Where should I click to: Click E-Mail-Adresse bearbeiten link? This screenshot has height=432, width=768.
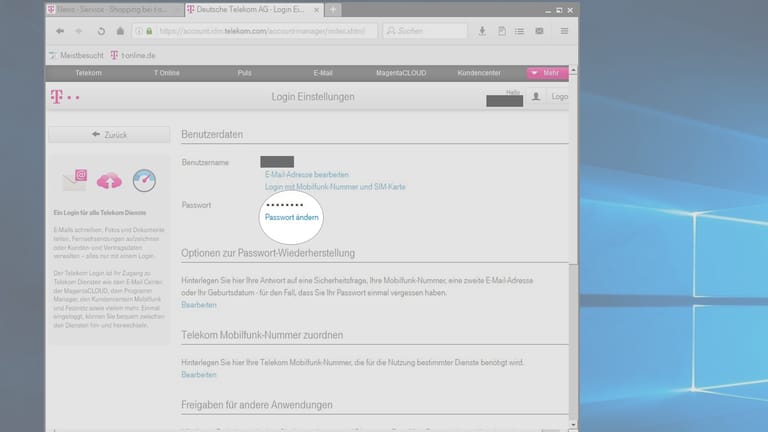click(307, 175)
